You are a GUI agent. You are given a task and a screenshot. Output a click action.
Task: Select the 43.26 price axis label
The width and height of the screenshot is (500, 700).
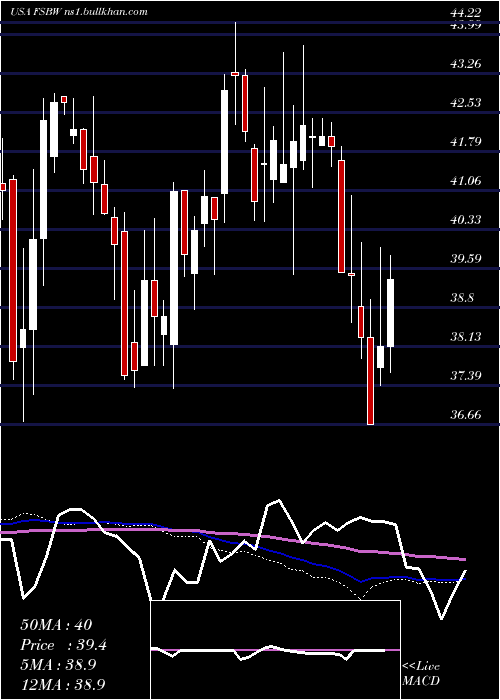coord(466,64)
